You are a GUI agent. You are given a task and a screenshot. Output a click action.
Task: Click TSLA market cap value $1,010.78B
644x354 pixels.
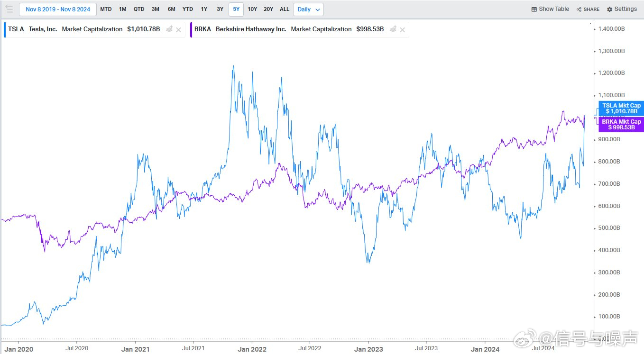(x=144, y=29)
